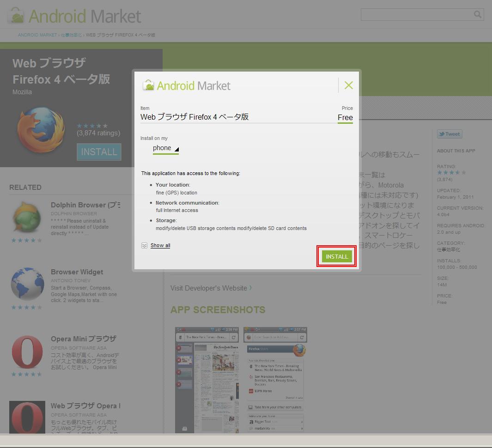Viewport: 492px width, 448px height.
Task: Expand permissions with 'Show all' link
Action: [x=160, y=245]
